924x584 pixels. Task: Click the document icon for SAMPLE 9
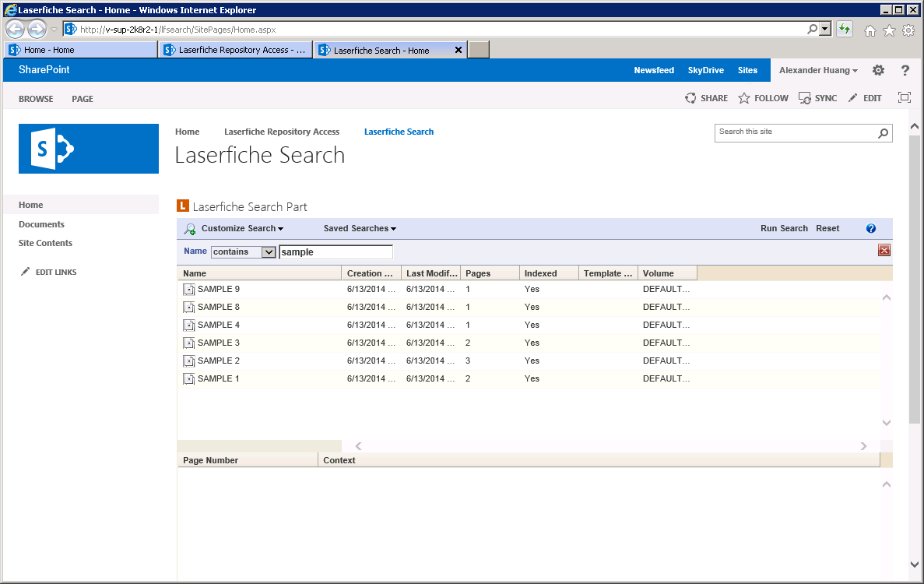point(188,289)
